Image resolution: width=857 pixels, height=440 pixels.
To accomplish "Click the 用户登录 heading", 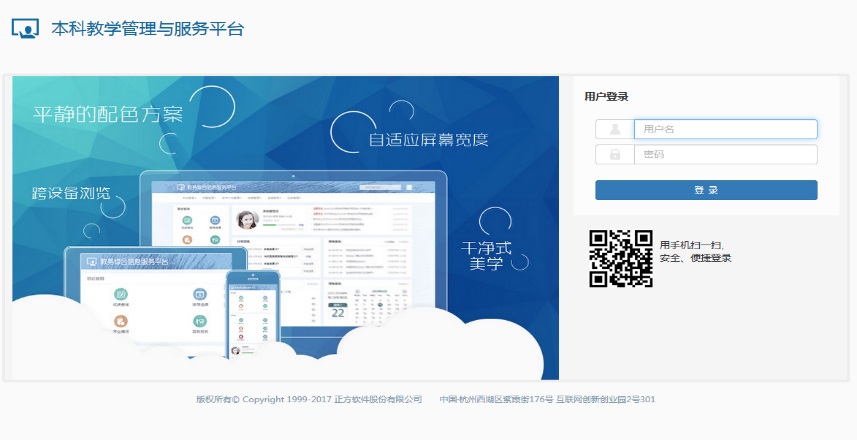I will point(606,97).
